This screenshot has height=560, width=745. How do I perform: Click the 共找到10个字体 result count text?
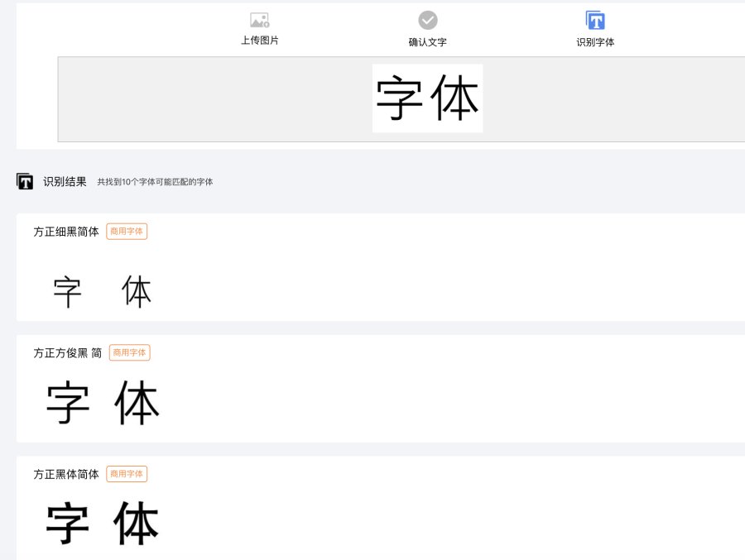coord(155,182)
